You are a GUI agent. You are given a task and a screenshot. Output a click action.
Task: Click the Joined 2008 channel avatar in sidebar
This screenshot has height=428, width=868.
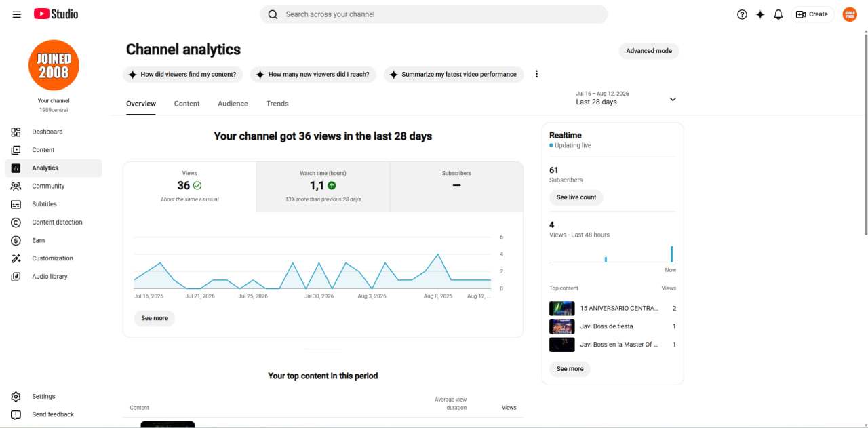(54, 65)
